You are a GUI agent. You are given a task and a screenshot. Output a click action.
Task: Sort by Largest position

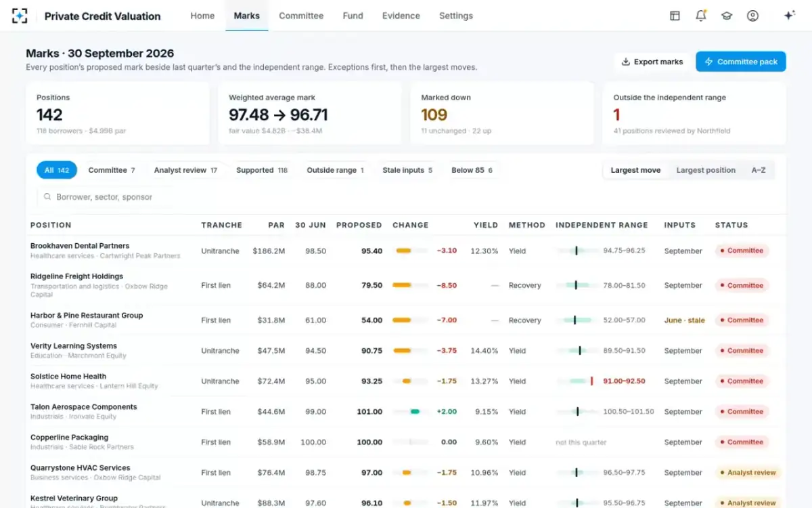tap(706, 170)
